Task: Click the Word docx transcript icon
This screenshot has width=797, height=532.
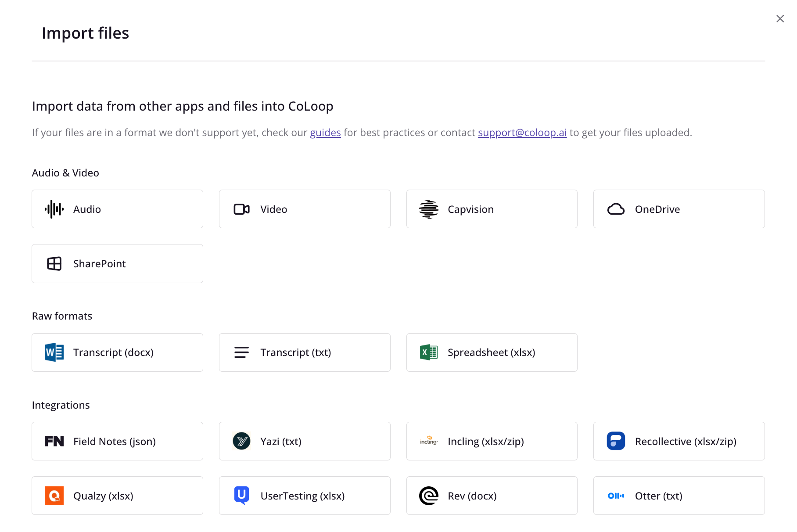Action: click(x=54, y=352)
